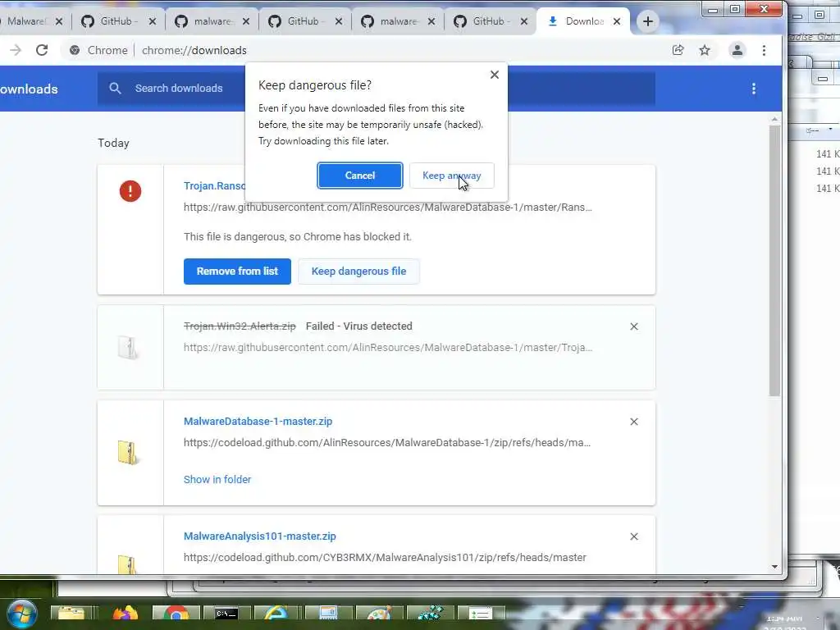
Task: Click the MalwareDatabase-1-master.zip folder icon
Action: coord(128,452)
